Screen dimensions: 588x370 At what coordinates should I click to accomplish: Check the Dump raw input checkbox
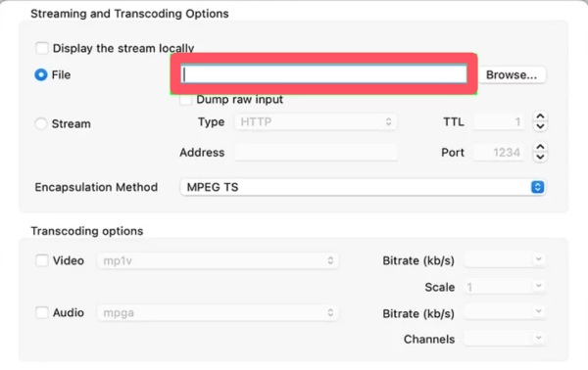click(x=185, y=100)
